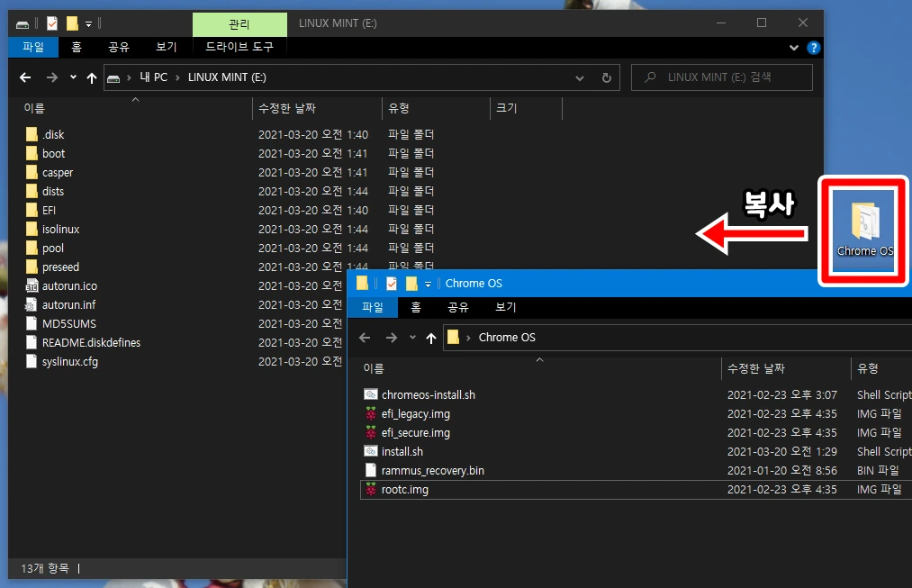912x588 pixels.
Task: Expand the ribbon in LINUX MINT window
Action: click(x=793, y=48)
